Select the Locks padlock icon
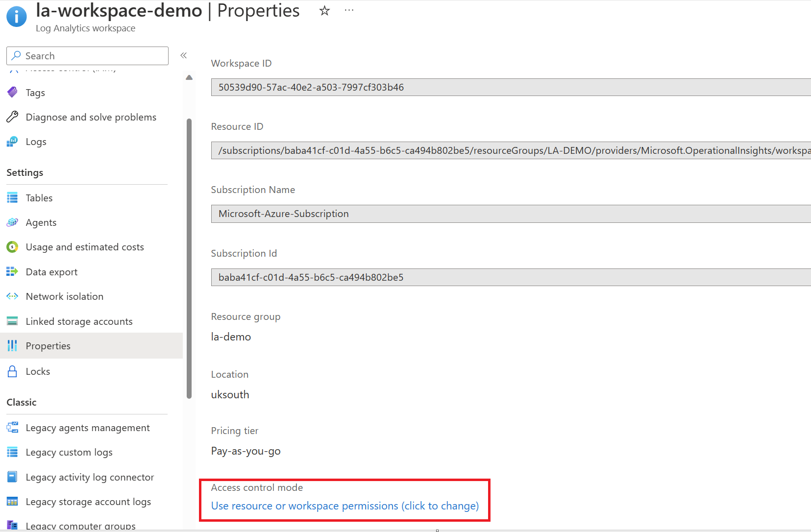 pyautogui.click(x=12, y=371)
